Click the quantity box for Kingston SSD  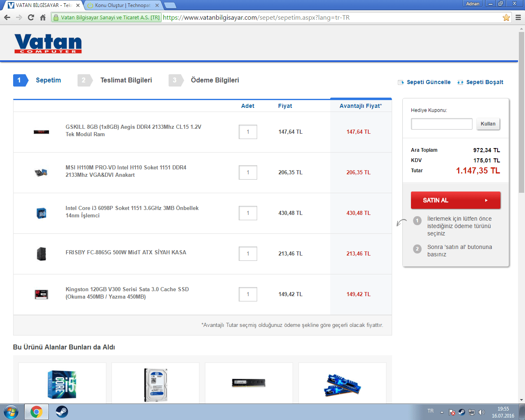pos(248,294)
